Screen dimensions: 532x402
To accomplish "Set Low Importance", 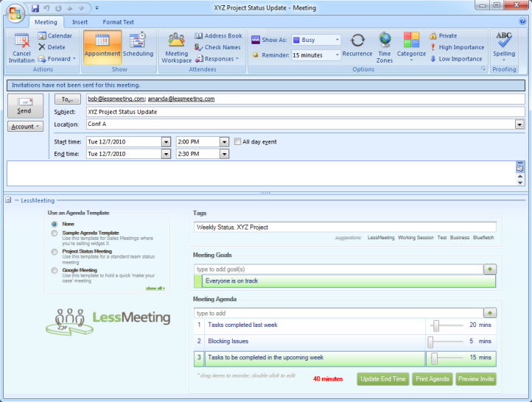I will coord(456,59).
